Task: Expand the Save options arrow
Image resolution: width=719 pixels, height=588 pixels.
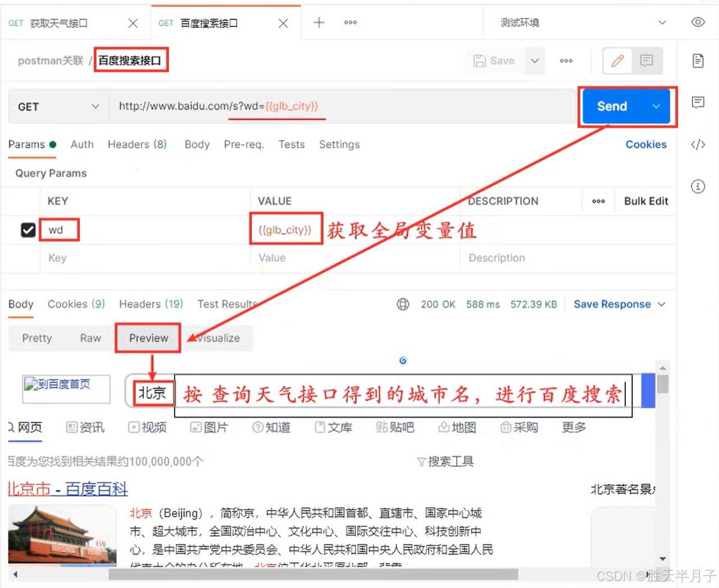Action: tap(535, 61)
